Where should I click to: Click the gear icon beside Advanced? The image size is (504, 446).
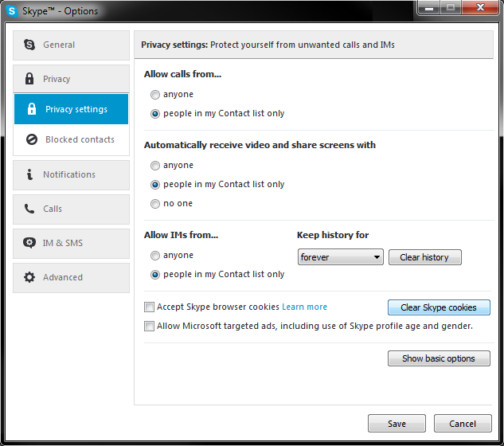click(29, 277)
